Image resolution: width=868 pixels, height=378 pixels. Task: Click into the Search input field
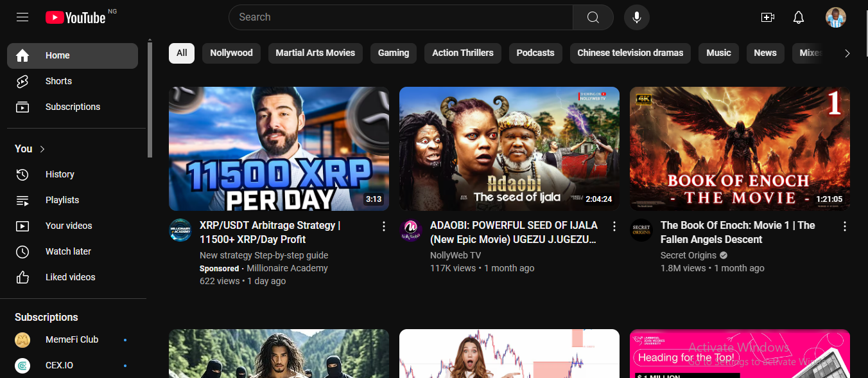[x=401, y=17]
